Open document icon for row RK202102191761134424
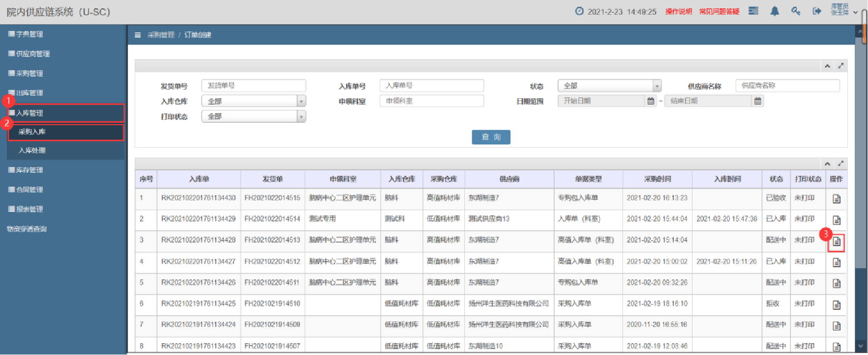The image size is (868, 355). [x=837, y=326]
